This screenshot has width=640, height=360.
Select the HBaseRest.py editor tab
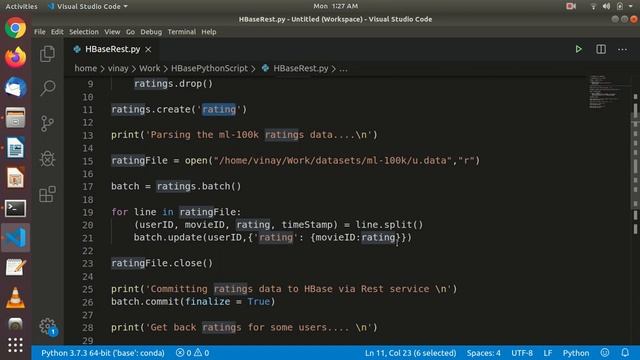(111, 49)
